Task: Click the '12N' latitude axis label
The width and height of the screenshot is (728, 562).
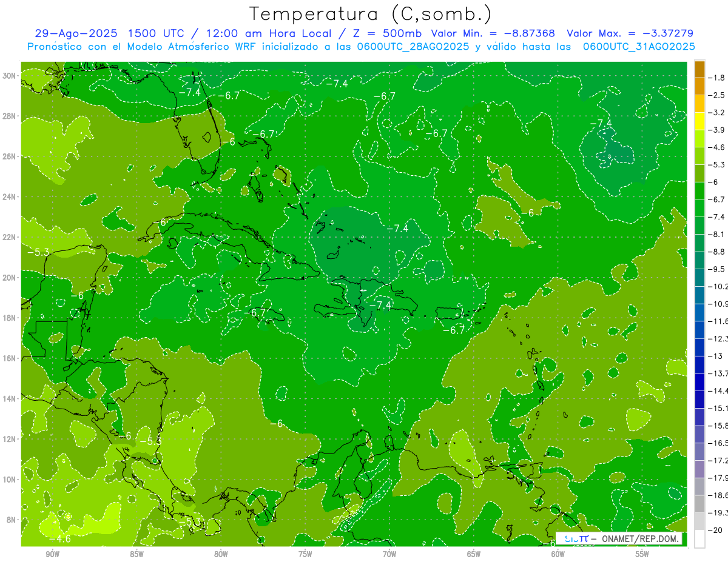Action: [x=10, y=438]
